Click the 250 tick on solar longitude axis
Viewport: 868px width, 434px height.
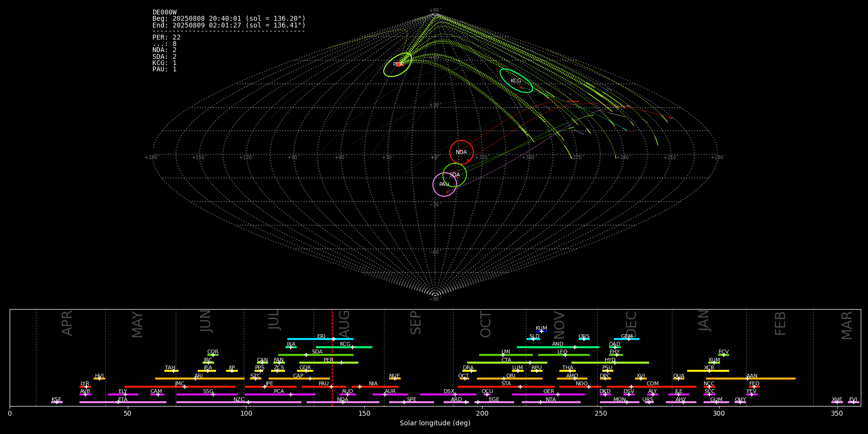point(600,413)
